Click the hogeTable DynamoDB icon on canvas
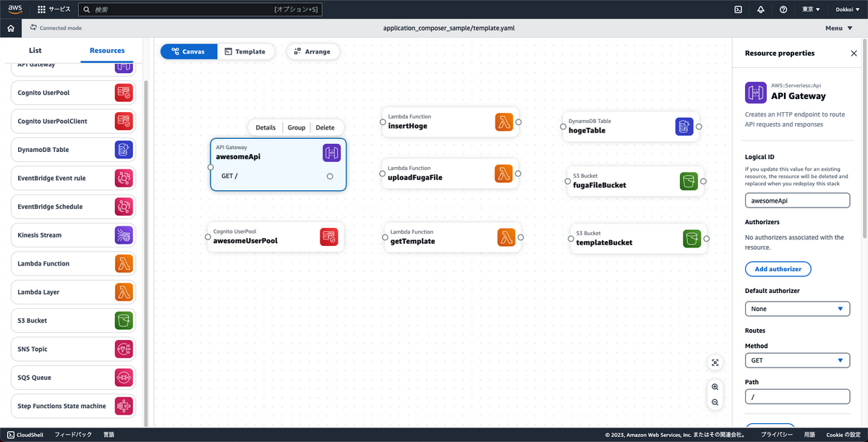 684,127
